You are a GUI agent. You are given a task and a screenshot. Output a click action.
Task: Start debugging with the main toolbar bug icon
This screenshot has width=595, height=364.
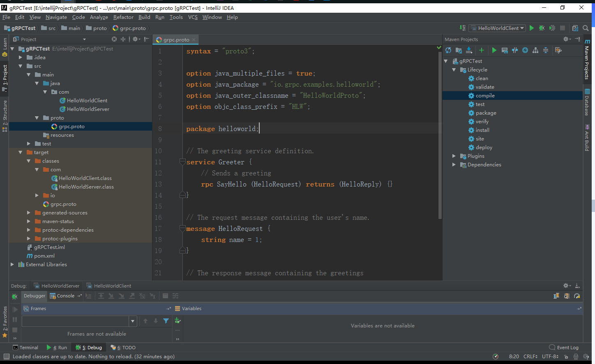[x=542, y=28]
